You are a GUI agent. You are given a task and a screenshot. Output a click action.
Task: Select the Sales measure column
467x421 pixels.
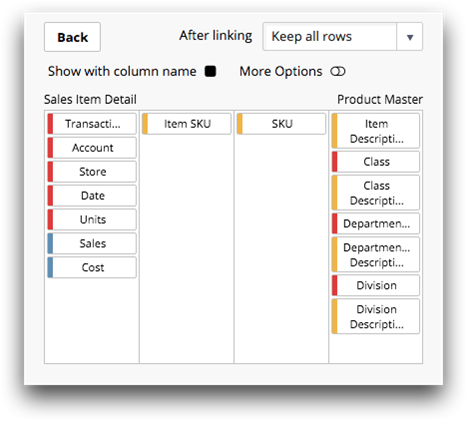pos(92,244)
